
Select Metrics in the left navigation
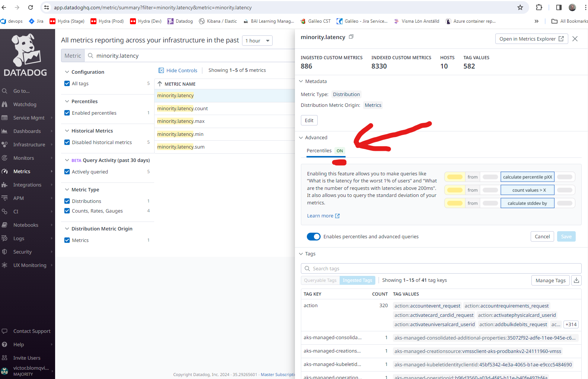point(22,171)
